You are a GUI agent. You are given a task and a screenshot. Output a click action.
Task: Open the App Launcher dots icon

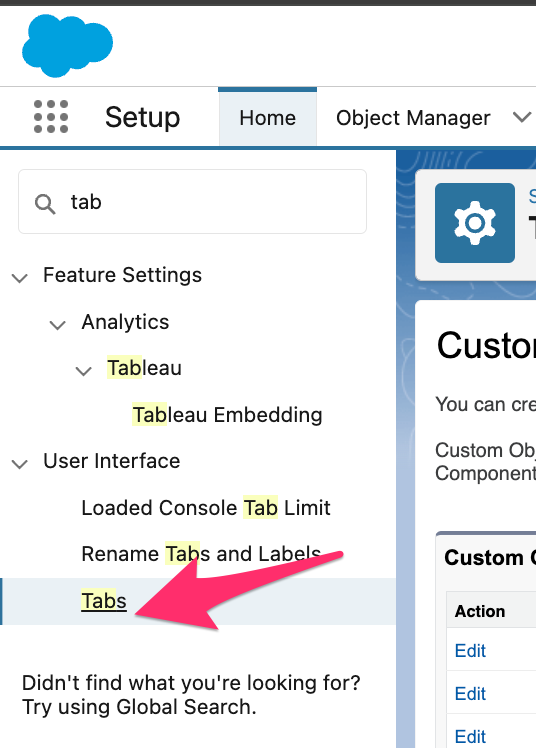point(51,116)
